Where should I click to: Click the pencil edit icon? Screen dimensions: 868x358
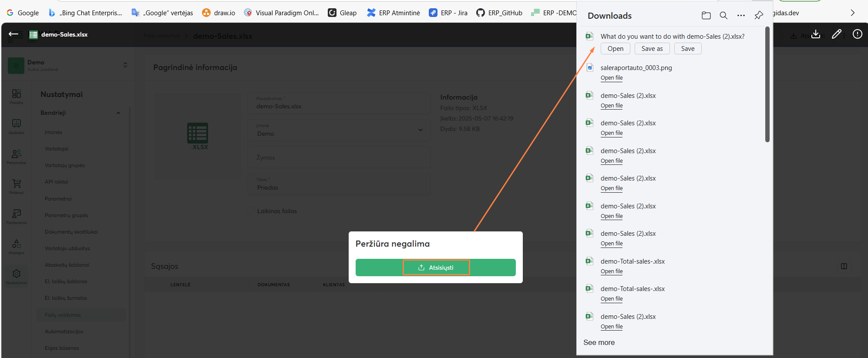836,34
